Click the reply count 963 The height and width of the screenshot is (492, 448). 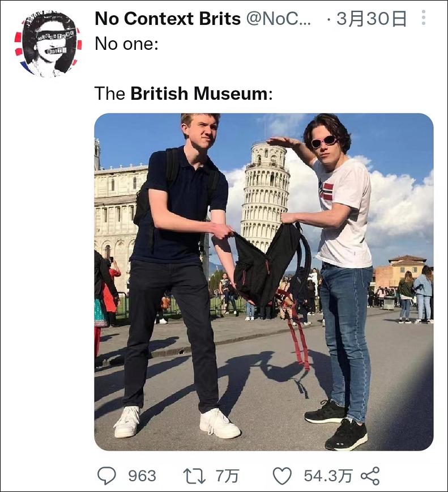coord(142,475)
